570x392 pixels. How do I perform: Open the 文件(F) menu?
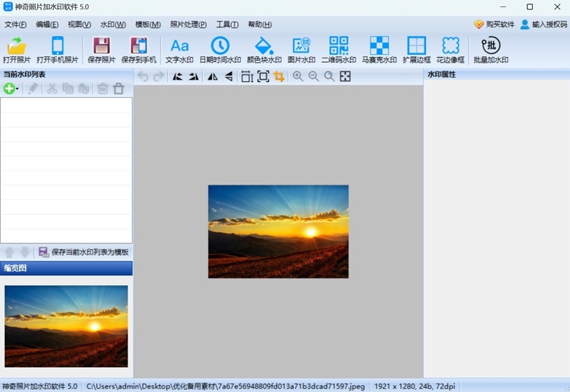click(x=15, y=24)
